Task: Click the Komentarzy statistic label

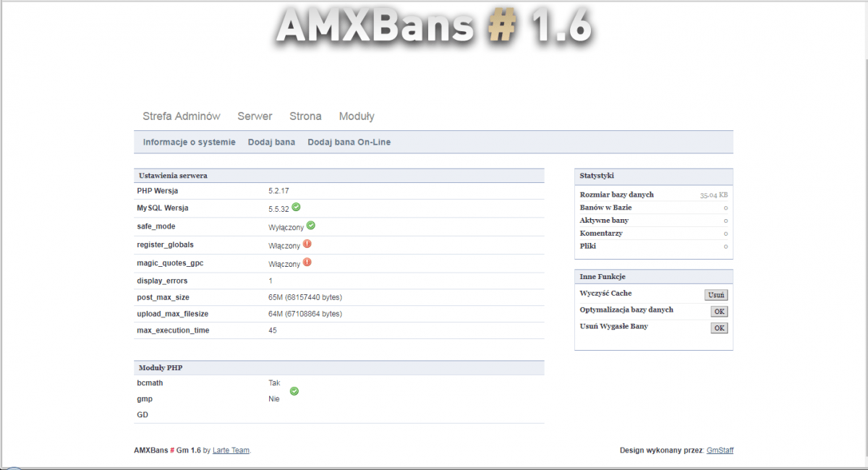Action: 601,234
